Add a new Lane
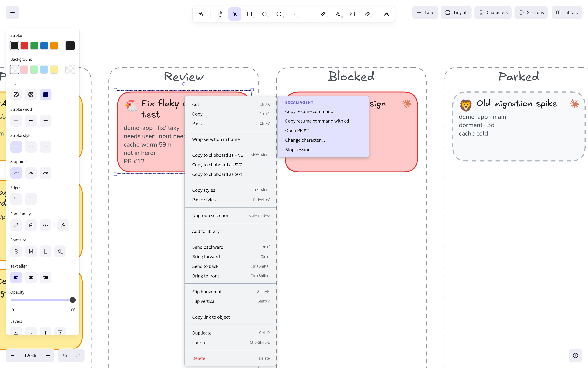588x368 pixels. pyautogui.click(x=425, y=12)
